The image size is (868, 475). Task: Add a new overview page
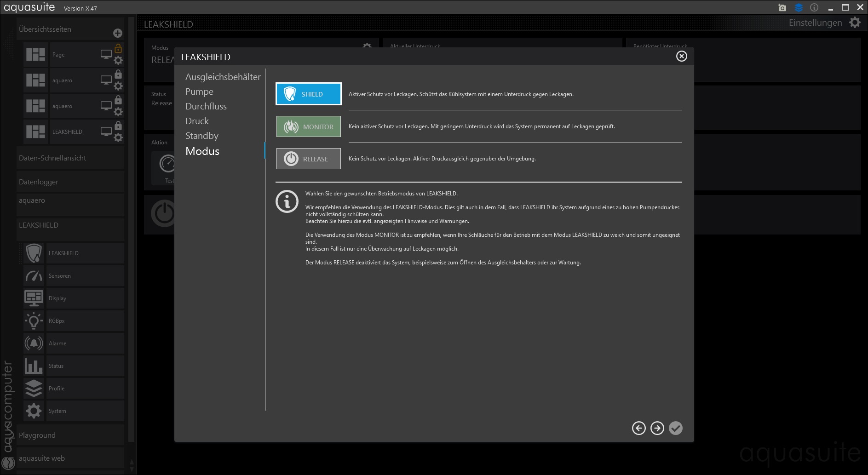[x=118, y=33]
